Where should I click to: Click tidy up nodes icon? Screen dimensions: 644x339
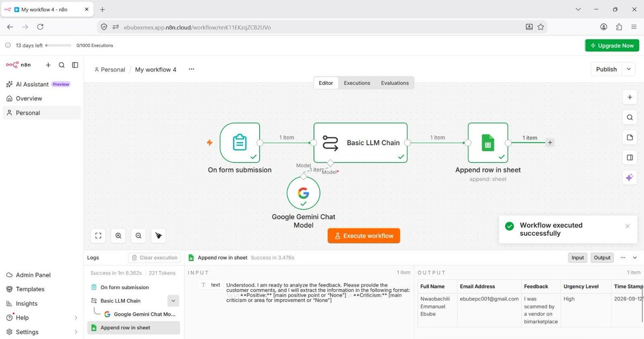(159, 235)
